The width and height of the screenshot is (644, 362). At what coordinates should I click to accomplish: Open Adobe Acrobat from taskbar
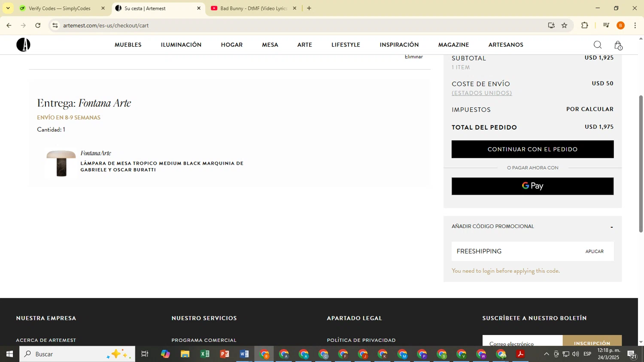pos(520,354)
